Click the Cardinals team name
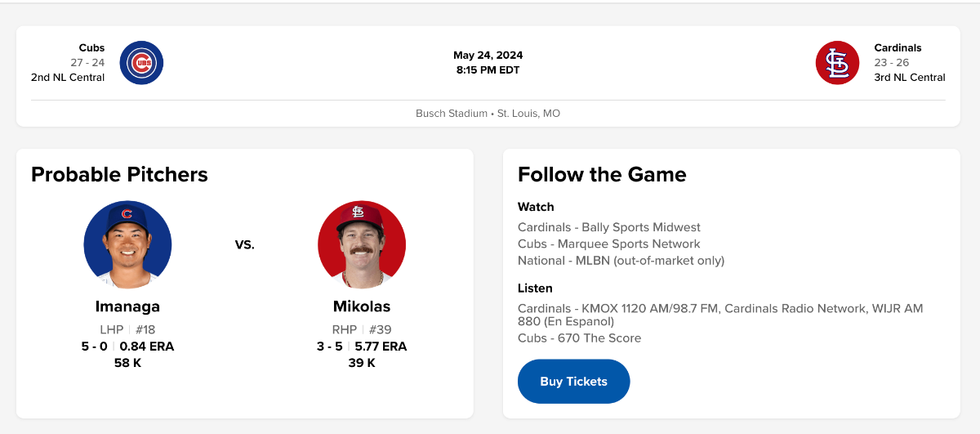980x434 pixels. (898, 48)
